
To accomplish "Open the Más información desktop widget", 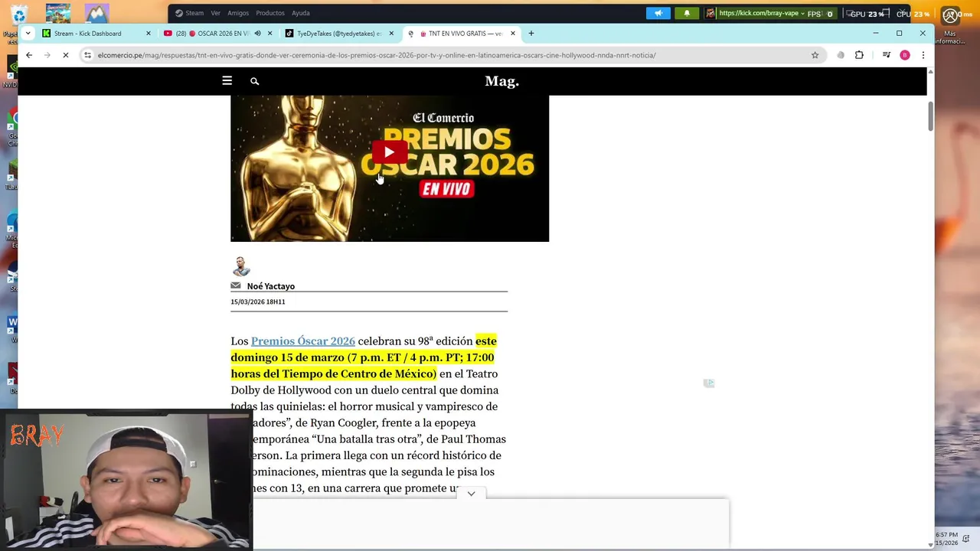I will point(950,24).
